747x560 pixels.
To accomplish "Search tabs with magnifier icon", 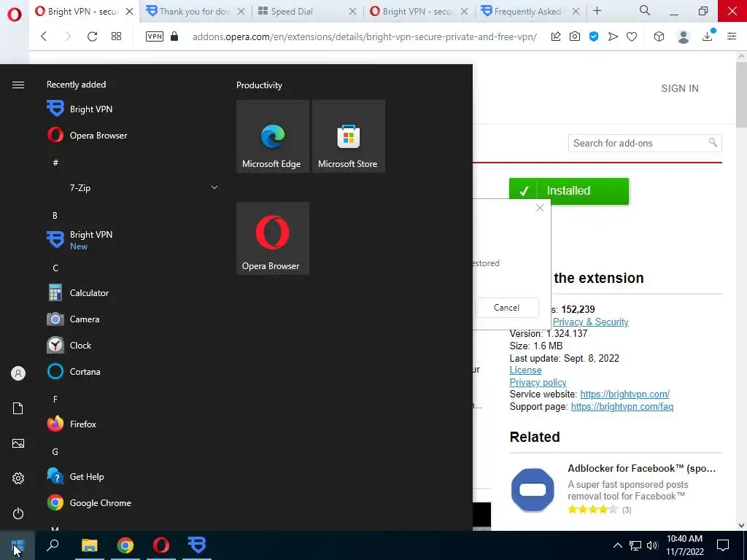I will [x=645, y=10].
